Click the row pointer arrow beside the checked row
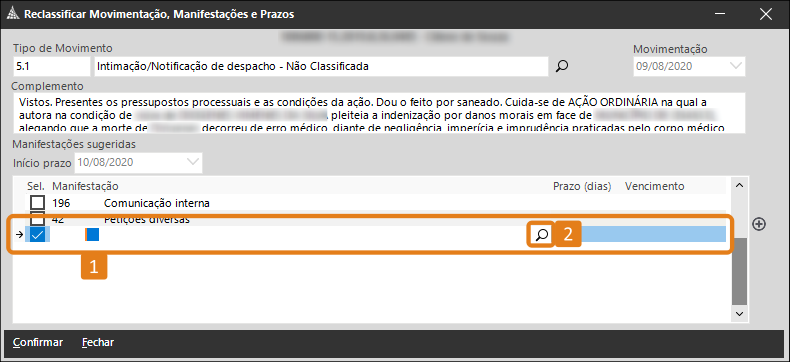 (20, 235)
